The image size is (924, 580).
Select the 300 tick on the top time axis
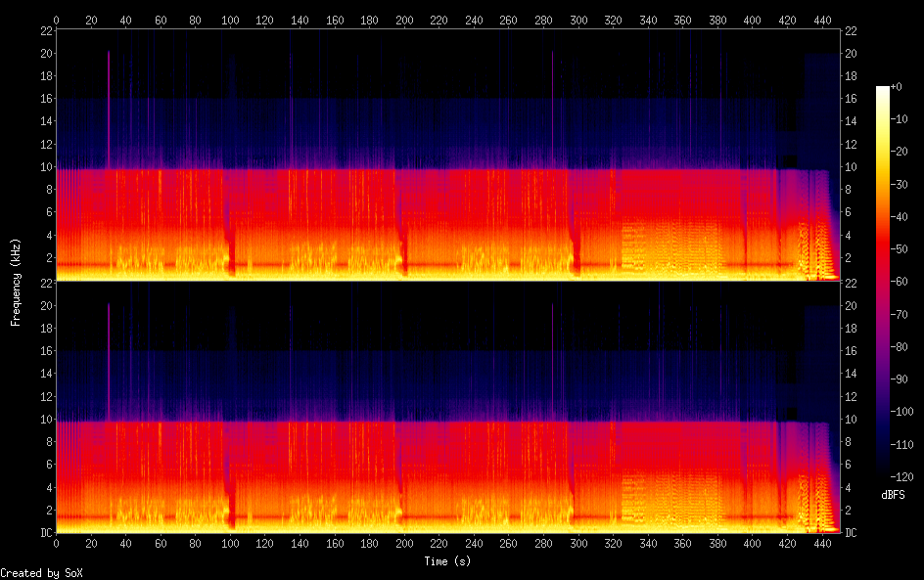[578, 20]
